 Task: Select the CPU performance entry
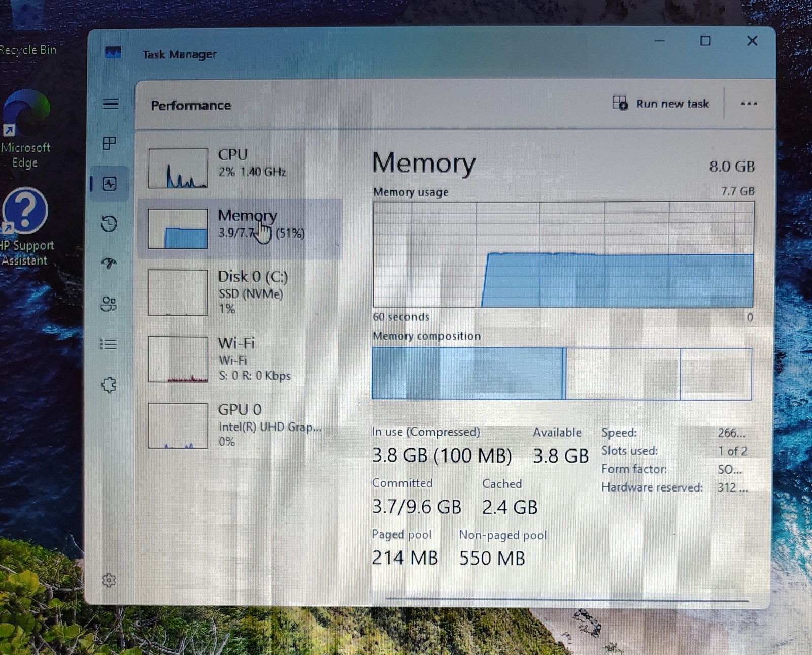point(240,168)
